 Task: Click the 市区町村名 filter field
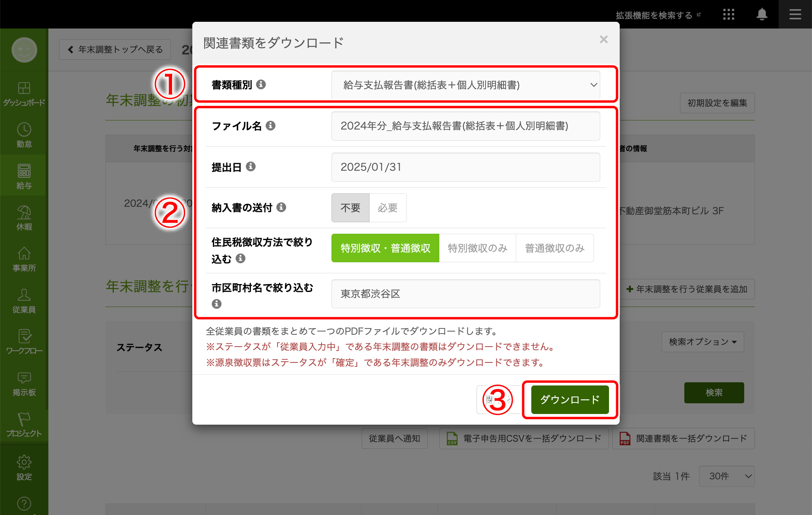coord(465,294)
